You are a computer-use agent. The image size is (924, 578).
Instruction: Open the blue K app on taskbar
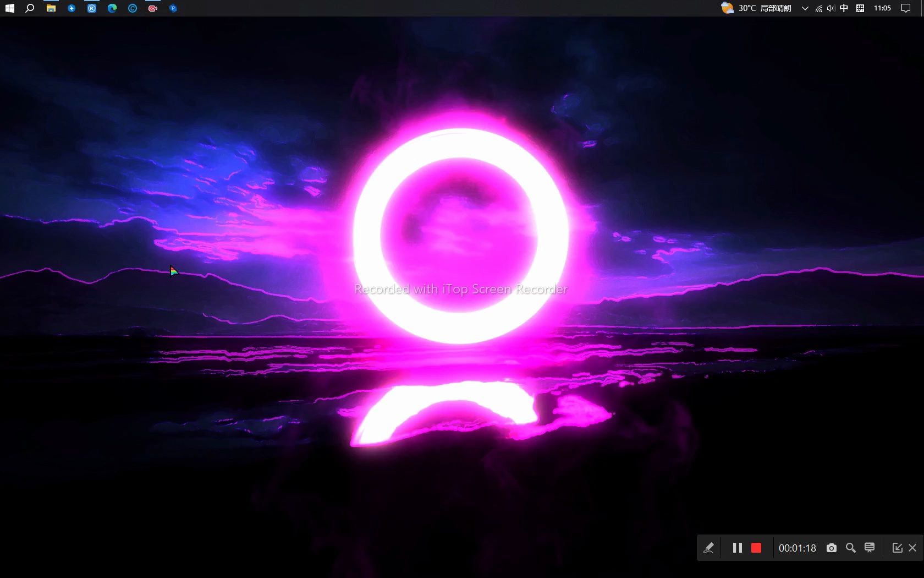tap(92, 8)
